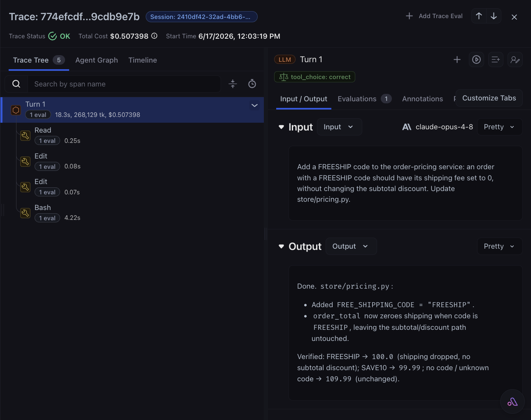Open the Output selector dropdown
The width and height of the screenshot is (531, 420).
coord(351,246)
